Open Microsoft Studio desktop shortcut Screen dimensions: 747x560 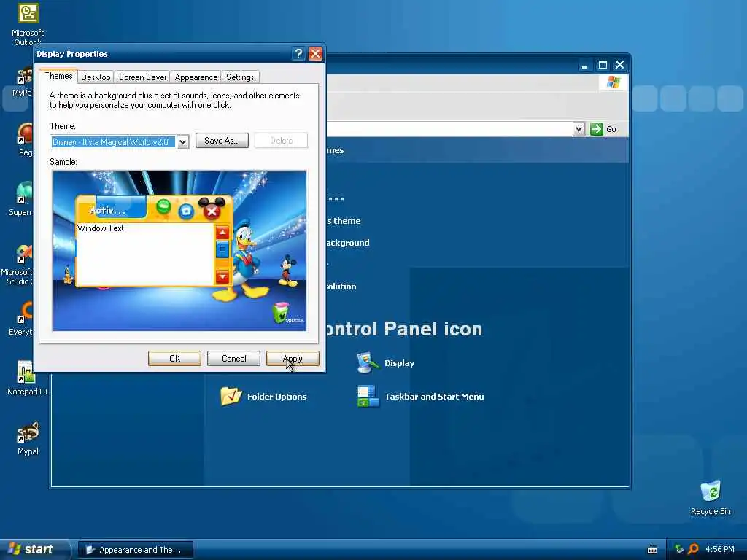(18, 265)
